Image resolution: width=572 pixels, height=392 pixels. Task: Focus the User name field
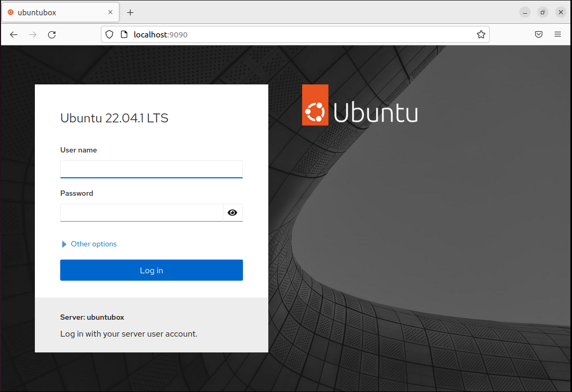pos(152,169)
